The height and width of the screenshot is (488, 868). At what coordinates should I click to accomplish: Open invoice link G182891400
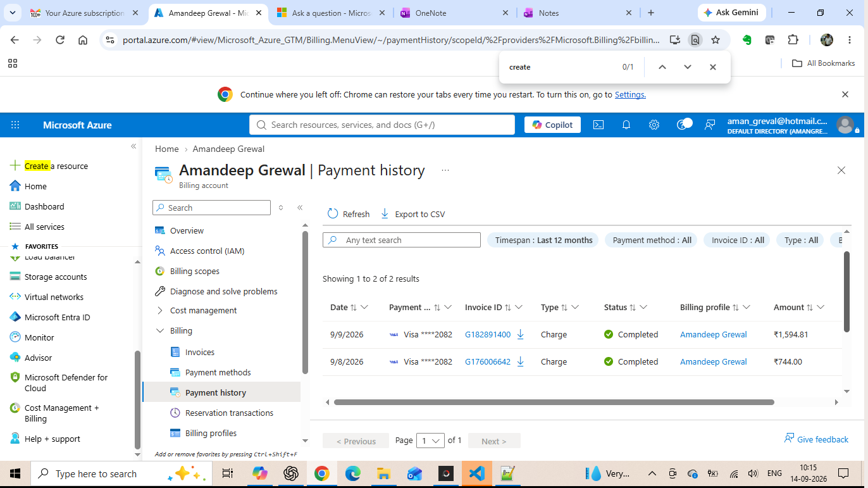coord(488,334)
